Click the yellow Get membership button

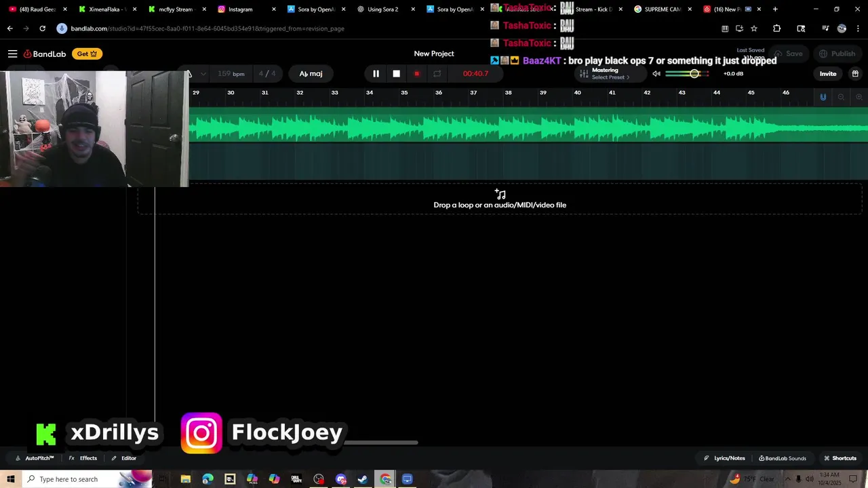click(x=87, y=54)
